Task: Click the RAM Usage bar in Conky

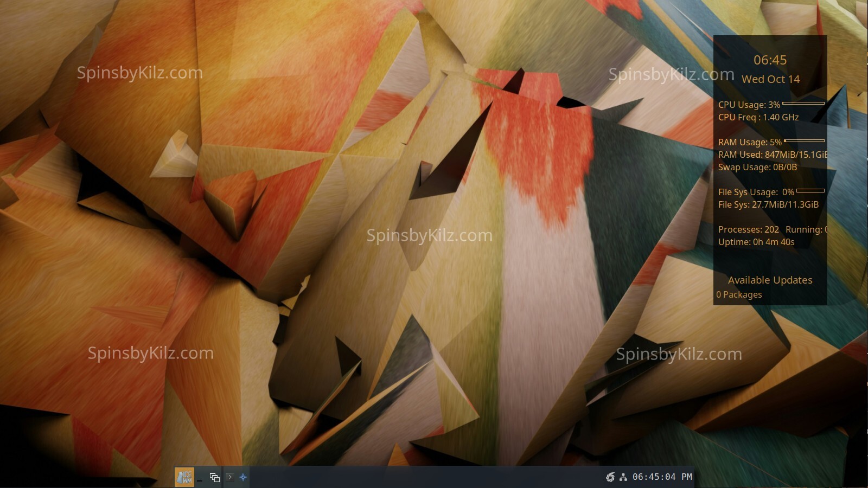Action: [804, 141]
